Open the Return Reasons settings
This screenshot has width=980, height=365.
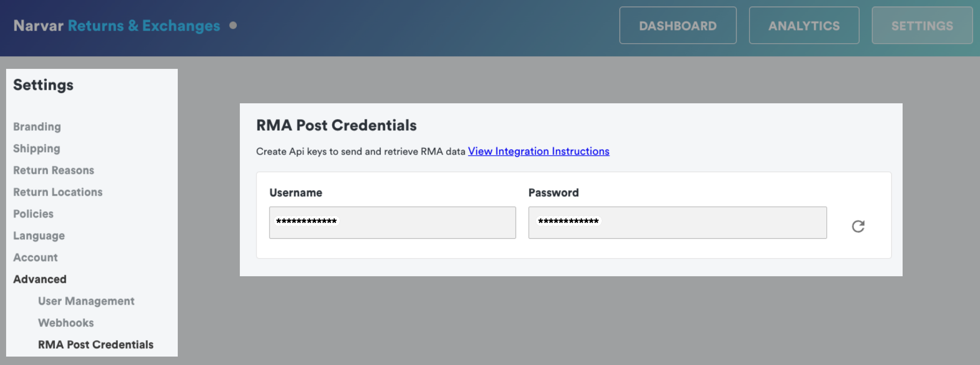tap(54, 170)
